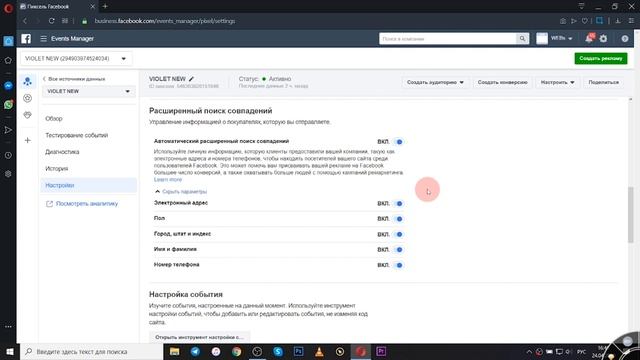Focus Windows taskbar search box
Image resolution: width=640 pixels, height=360 pixels.
(x=92, y=351)
